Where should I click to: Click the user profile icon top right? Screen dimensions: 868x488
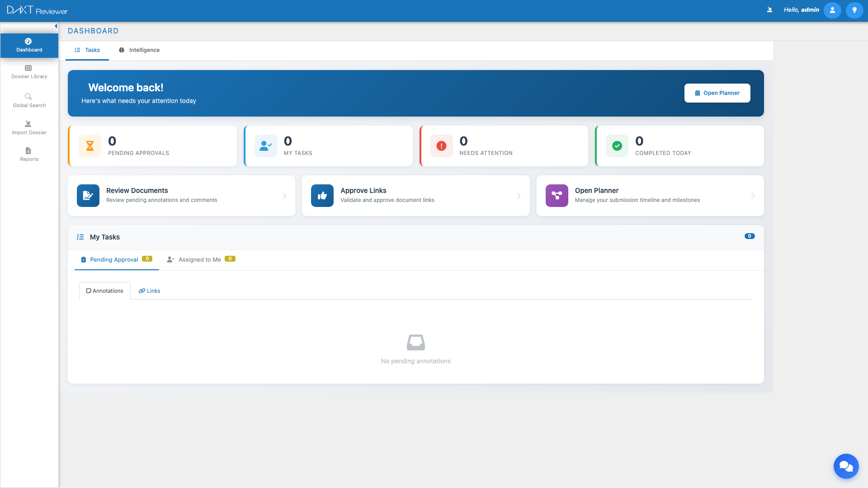click(x=832, y=10)
